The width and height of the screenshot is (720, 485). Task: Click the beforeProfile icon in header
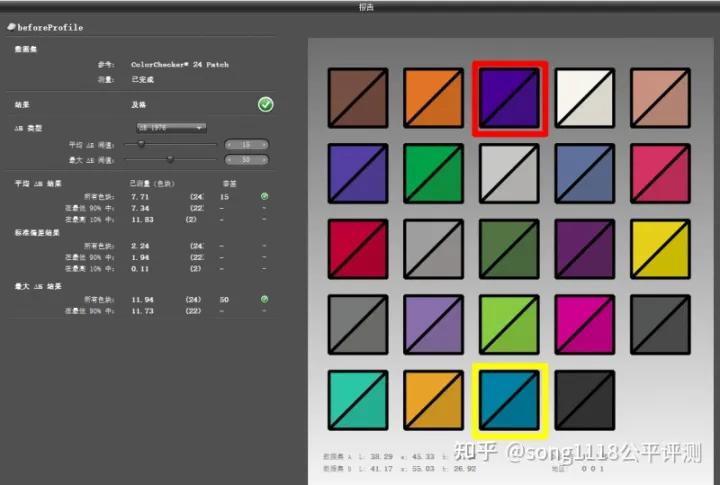(x=11, y=27)
